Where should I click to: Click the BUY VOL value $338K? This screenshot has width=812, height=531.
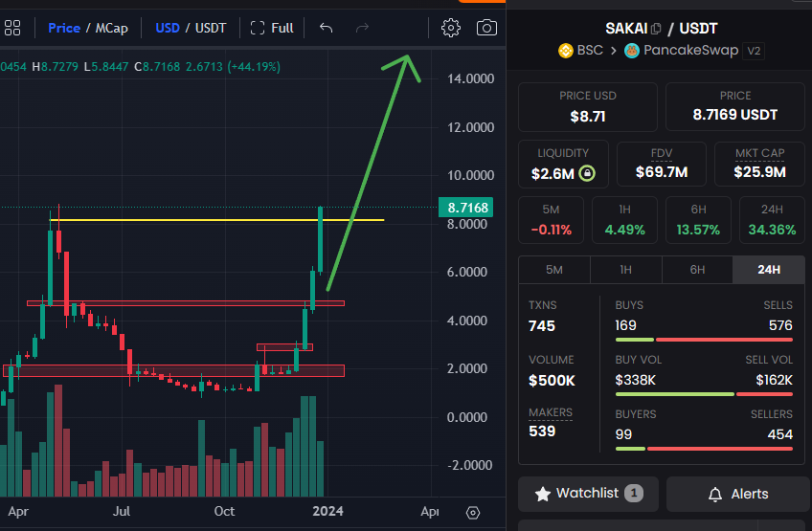click(636, 381)
